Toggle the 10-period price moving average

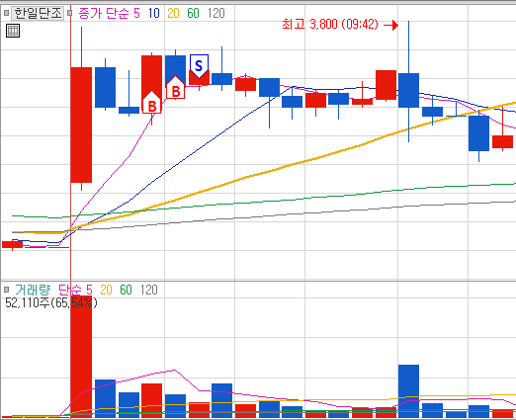click(x=153, y=13)
